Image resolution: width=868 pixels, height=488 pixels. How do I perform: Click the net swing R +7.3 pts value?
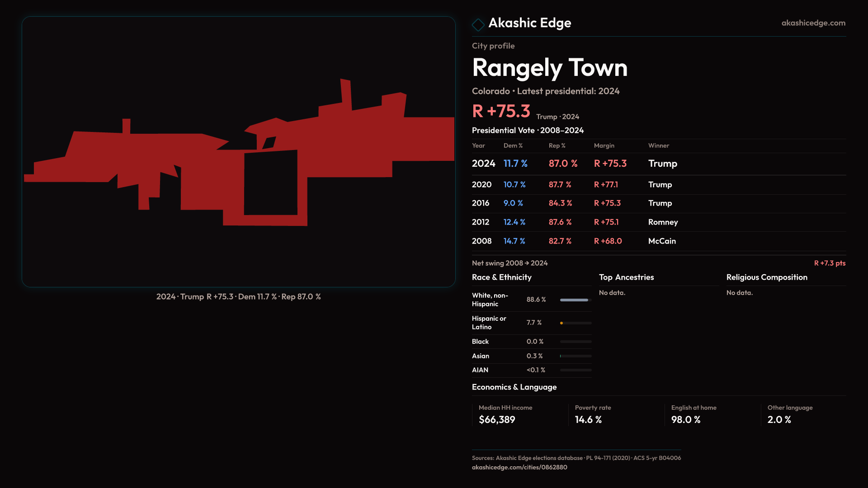pos(829,263)
